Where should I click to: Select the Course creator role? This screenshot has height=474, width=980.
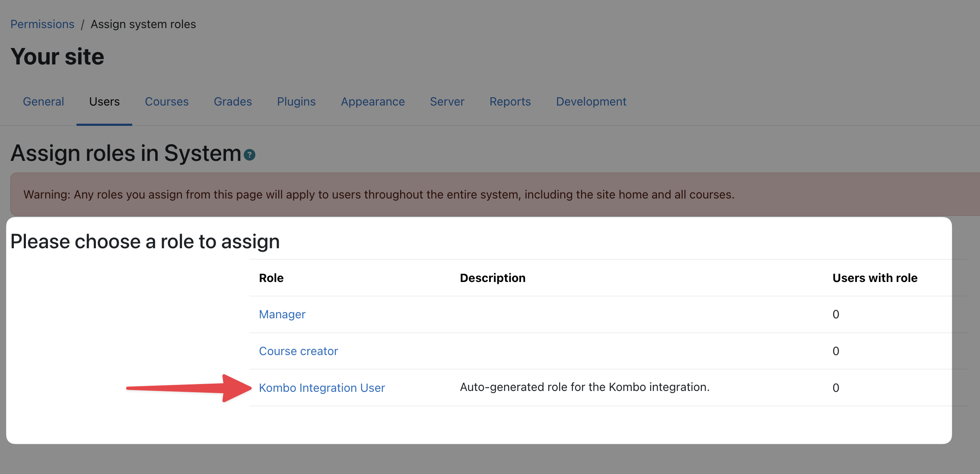298,351
